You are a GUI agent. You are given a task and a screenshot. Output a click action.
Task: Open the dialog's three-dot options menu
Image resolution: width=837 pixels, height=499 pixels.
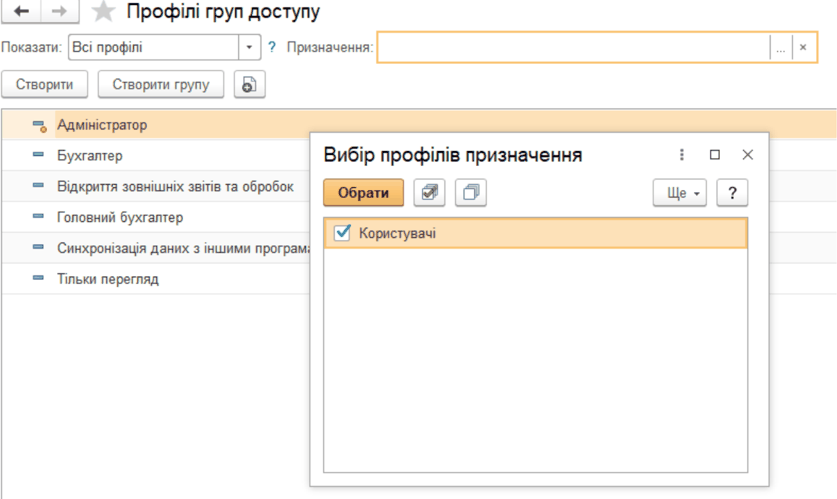click(x=682, y=155)
